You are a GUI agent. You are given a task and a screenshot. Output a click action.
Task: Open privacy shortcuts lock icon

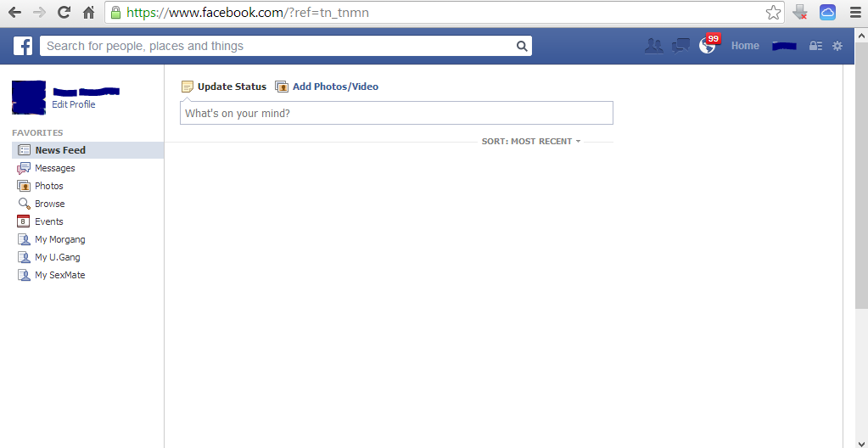815,46
